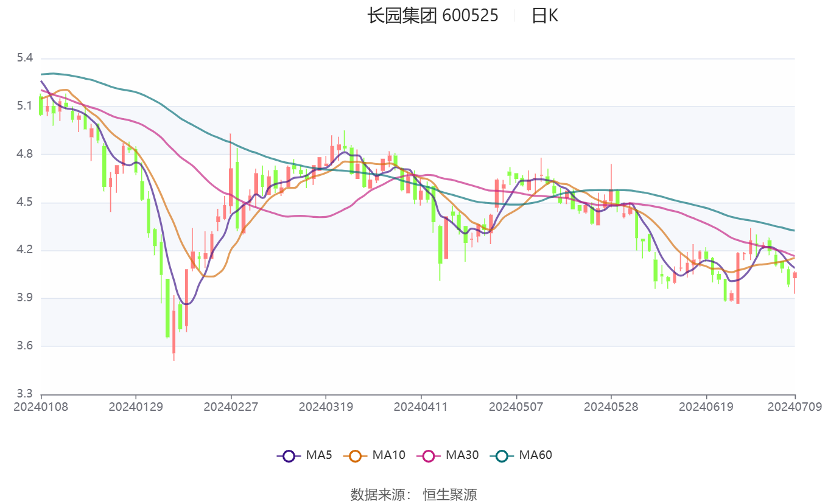This screenshot has height=504, width=828.
Task: Click the 20240528 date axis label
Action: click(x=611, y=406)
